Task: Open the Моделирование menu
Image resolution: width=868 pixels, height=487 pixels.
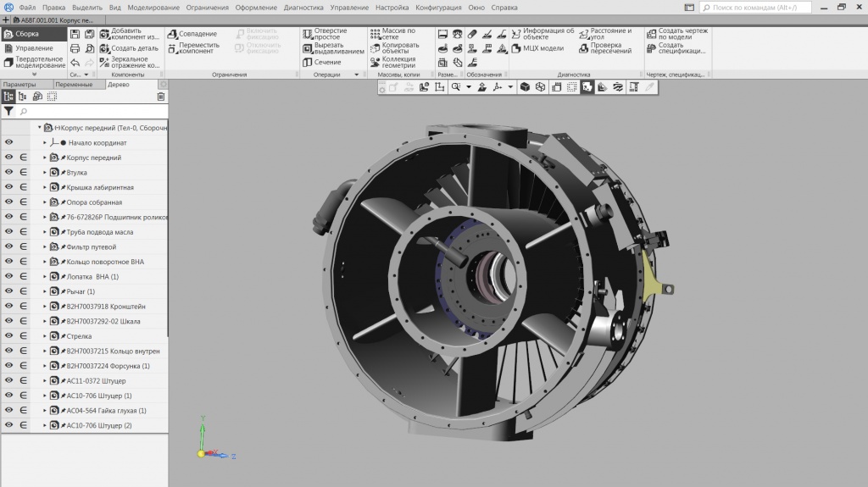Action: point(153,8)
